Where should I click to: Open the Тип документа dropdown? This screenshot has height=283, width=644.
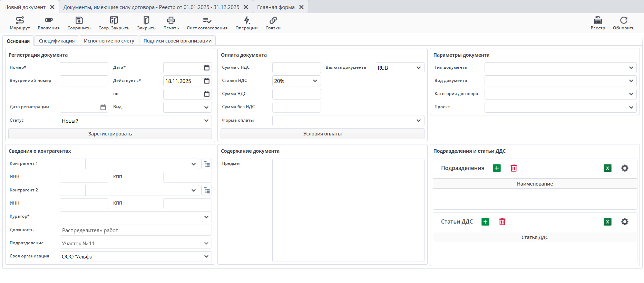pyautogui.click(x=631, y=68)
